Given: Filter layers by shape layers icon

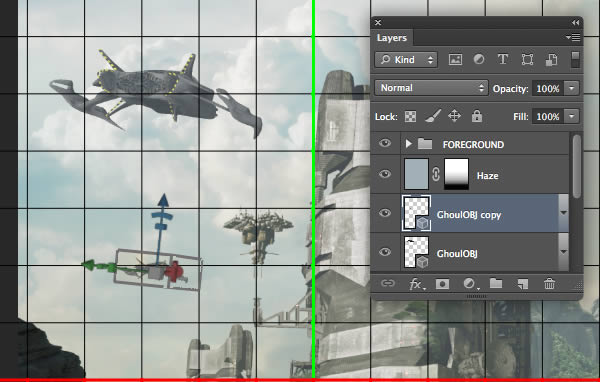Looking at the screenshot, I should pos(527,59).
